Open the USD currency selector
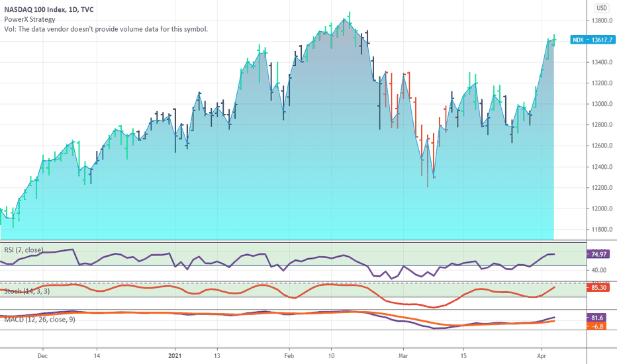The width and height of the screenshot is (617, 364). (602, 8)
